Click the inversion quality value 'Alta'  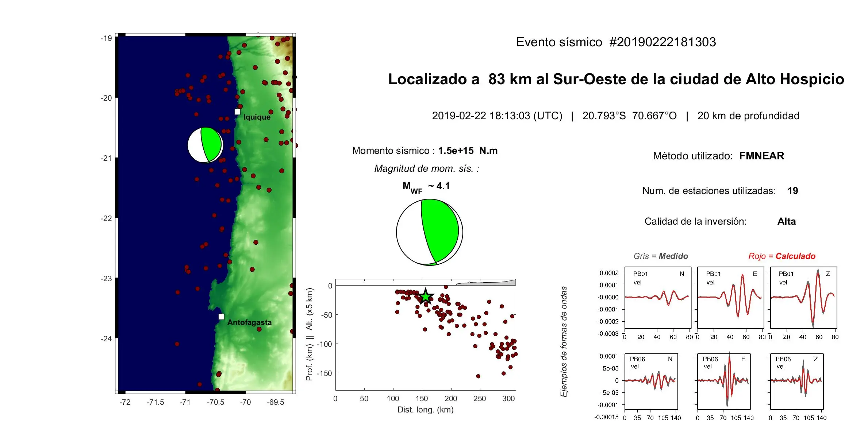coord(787,221)
